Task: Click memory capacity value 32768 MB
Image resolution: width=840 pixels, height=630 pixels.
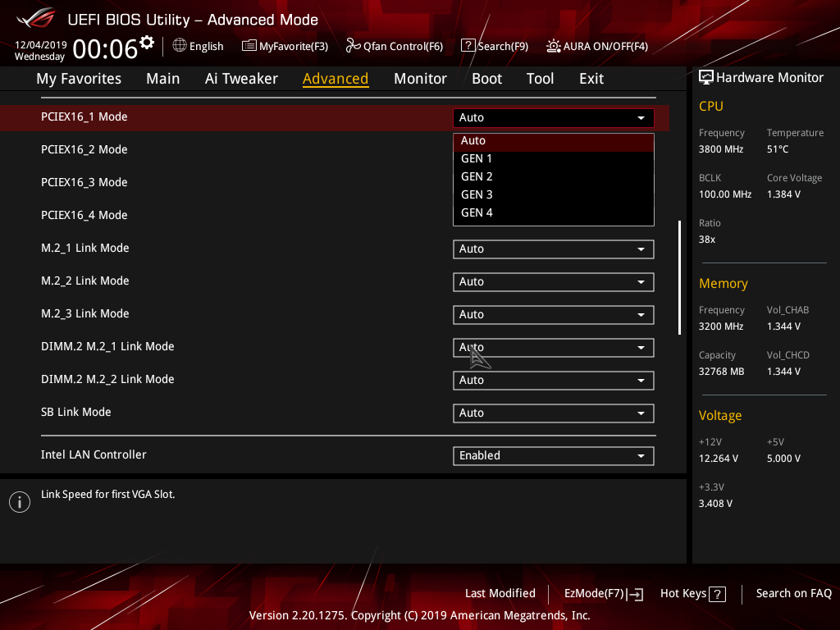Action: 721,372
